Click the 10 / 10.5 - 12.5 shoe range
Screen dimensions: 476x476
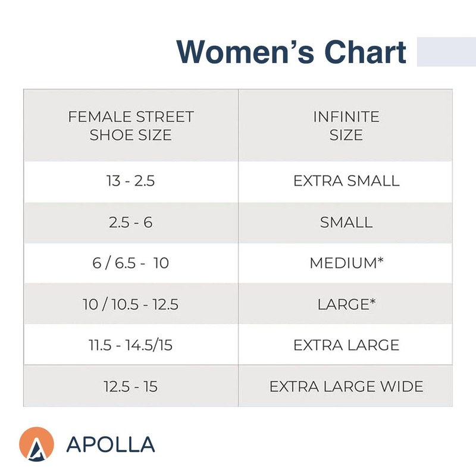(x=131, y=305)
